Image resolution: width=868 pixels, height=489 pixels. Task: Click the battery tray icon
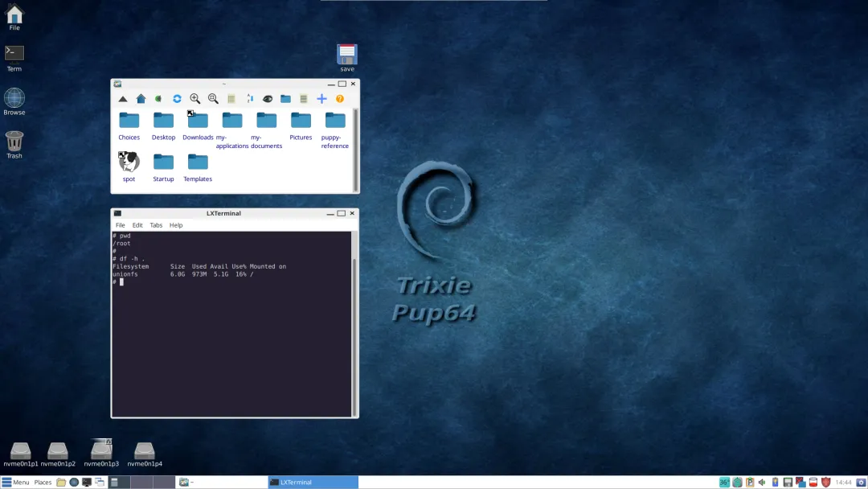pos(775,483)
